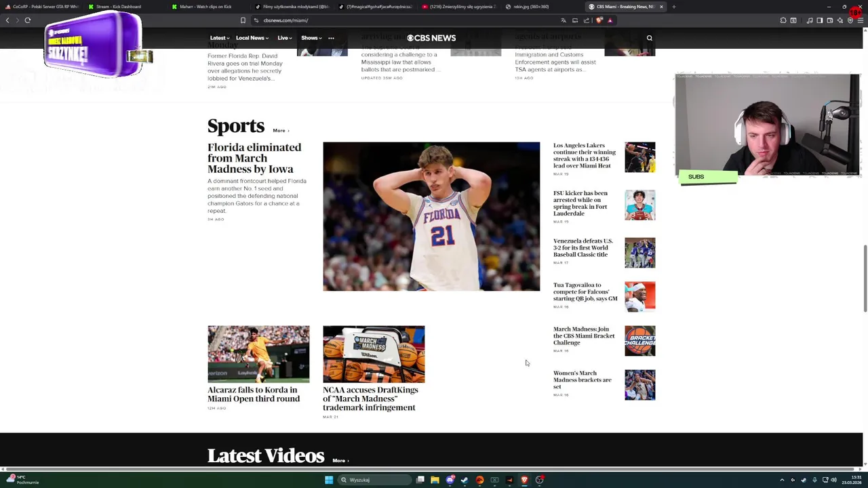
Task: Open a new browser tab with plus button
Action: point(673,7)
